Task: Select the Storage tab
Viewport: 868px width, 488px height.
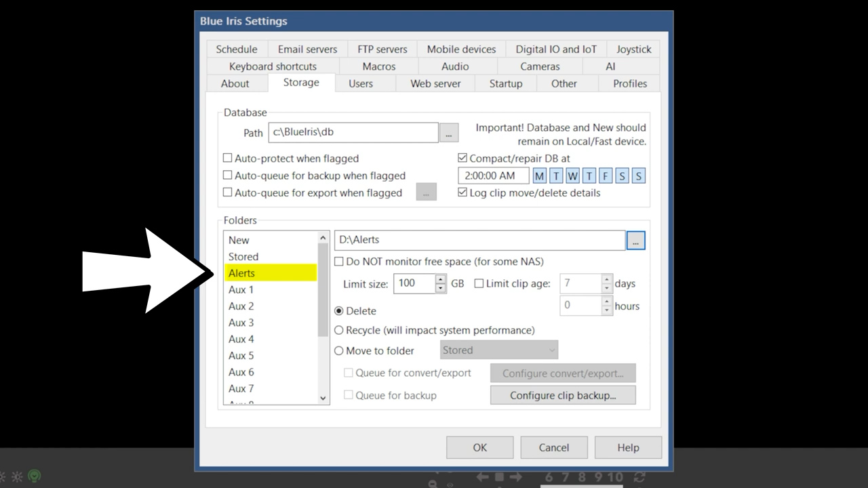Action: point(301,82)
